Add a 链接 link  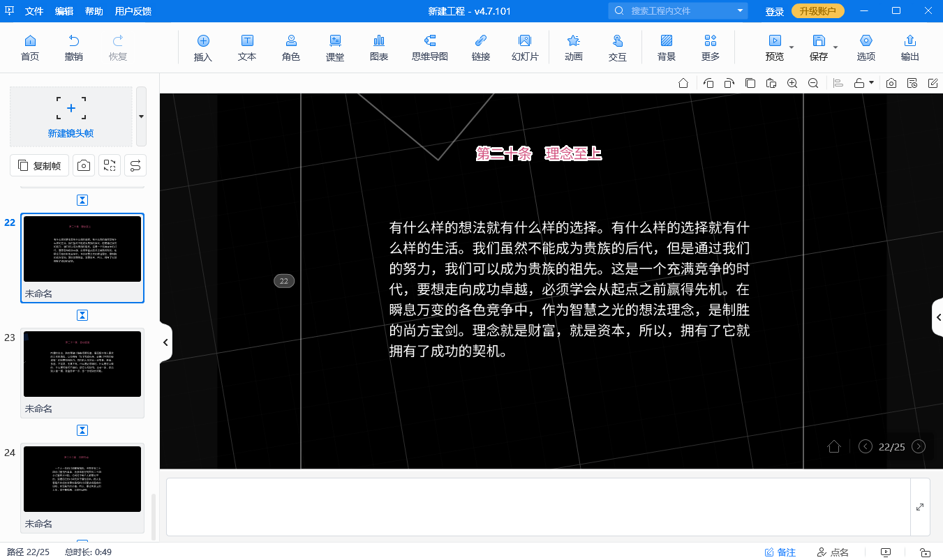[481, 48]
